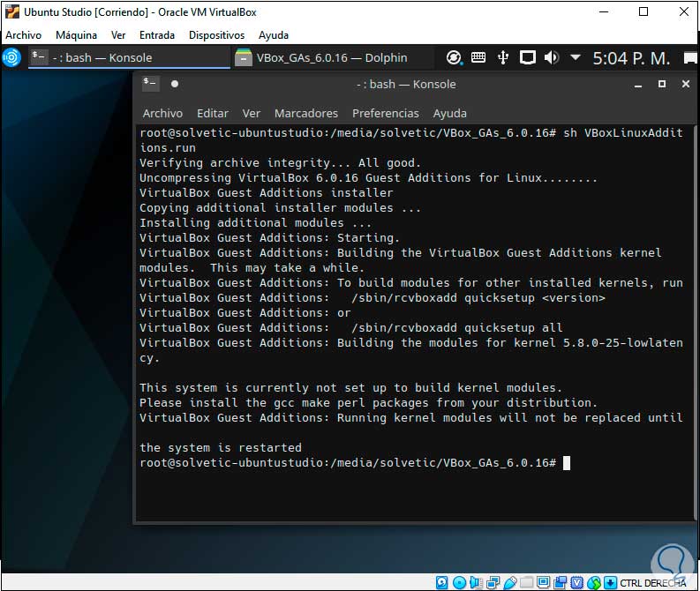Click 'the system is restarted' line
Image resolution: width=700 pixels, height=591 pixels.
click(221, 447)
